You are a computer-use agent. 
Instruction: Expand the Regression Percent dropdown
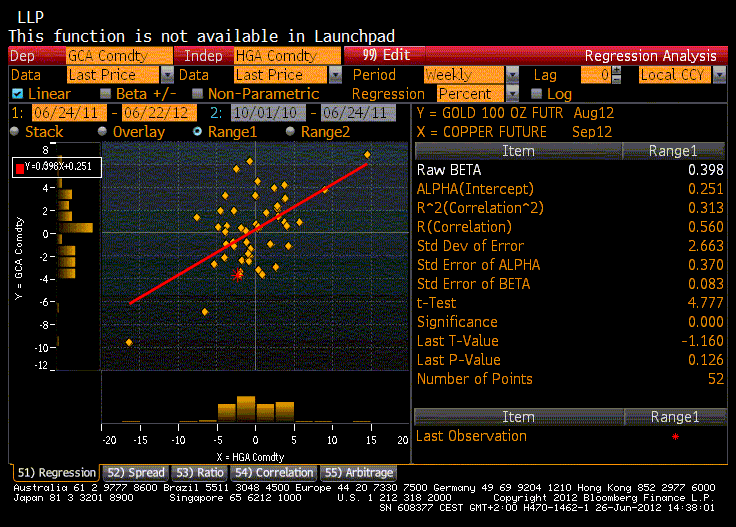pos(511,94)
